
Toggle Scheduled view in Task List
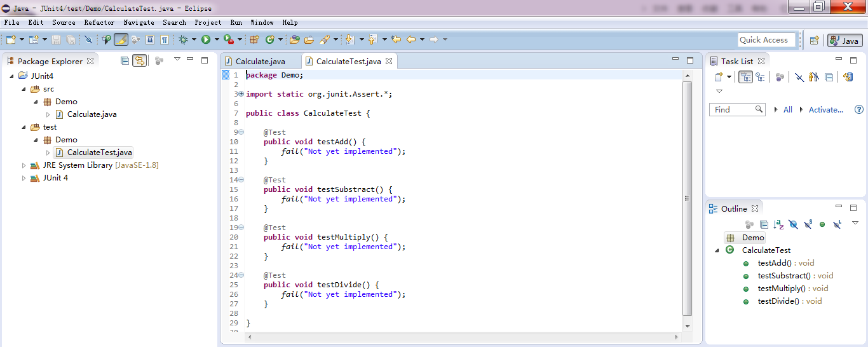[760, 77]
